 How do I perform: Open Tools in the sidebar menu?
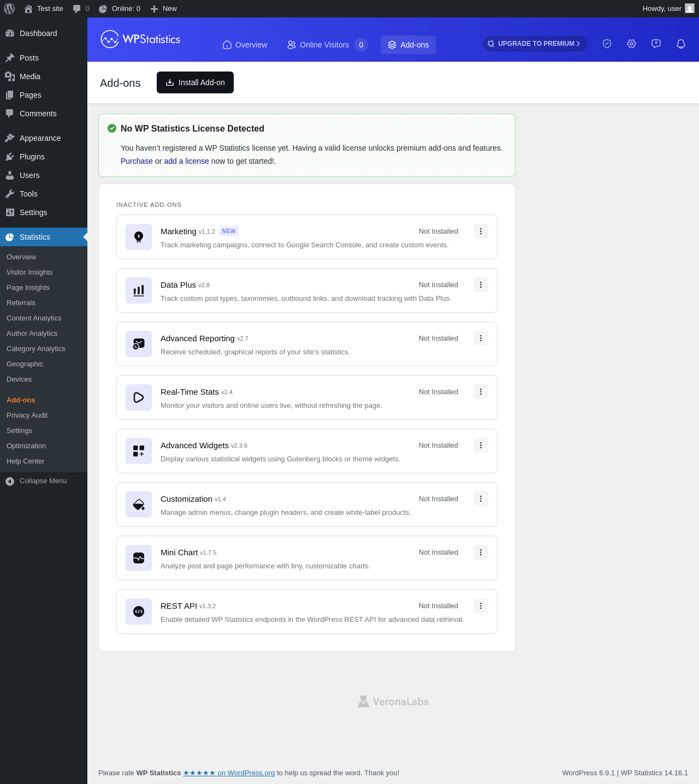point(44,194)
